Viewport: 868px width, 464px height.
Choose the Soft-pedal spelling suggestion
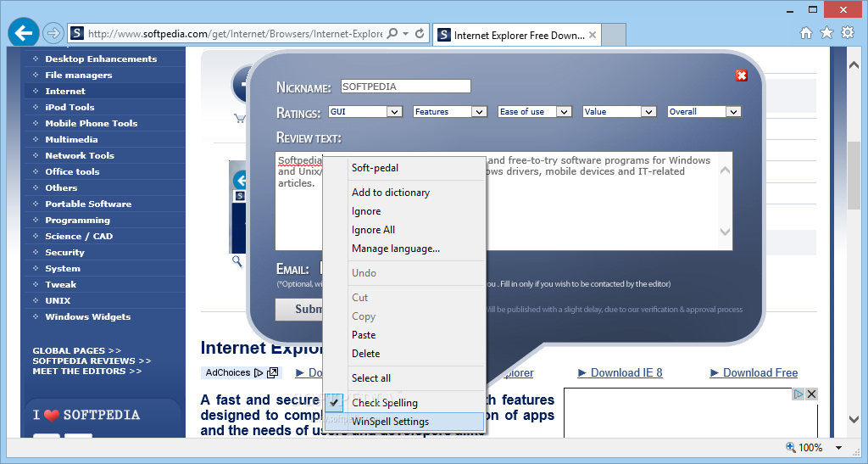404,168
